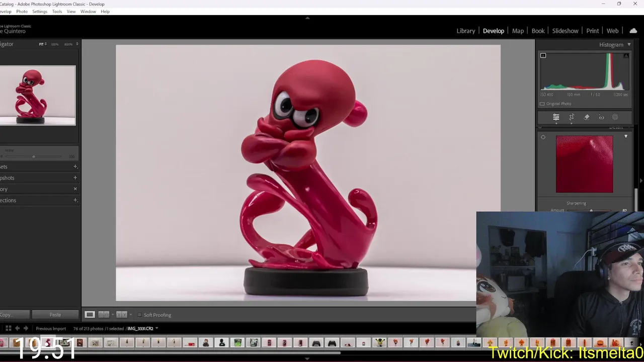Select Reference view R|A icon
Screen dimensions: 644x362
(103, 315)
